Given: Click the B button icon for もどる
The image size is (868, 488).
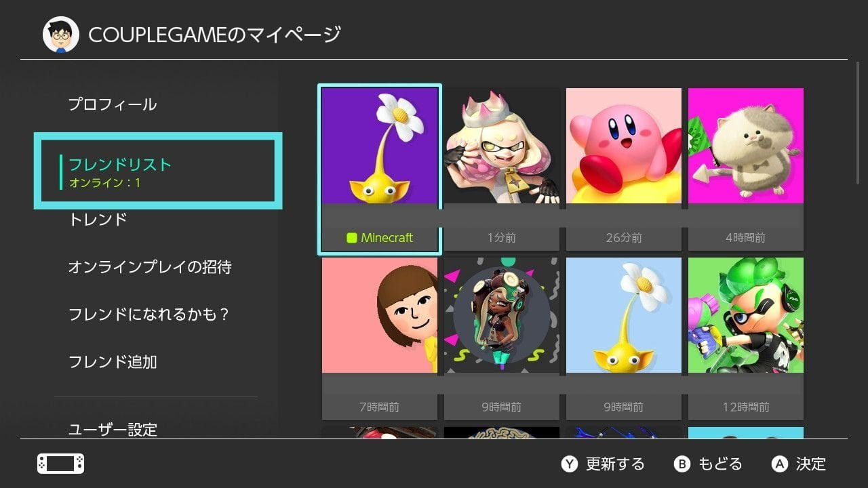Looking at the screenshot, I should pyautogui.click(x=682, y=464).
